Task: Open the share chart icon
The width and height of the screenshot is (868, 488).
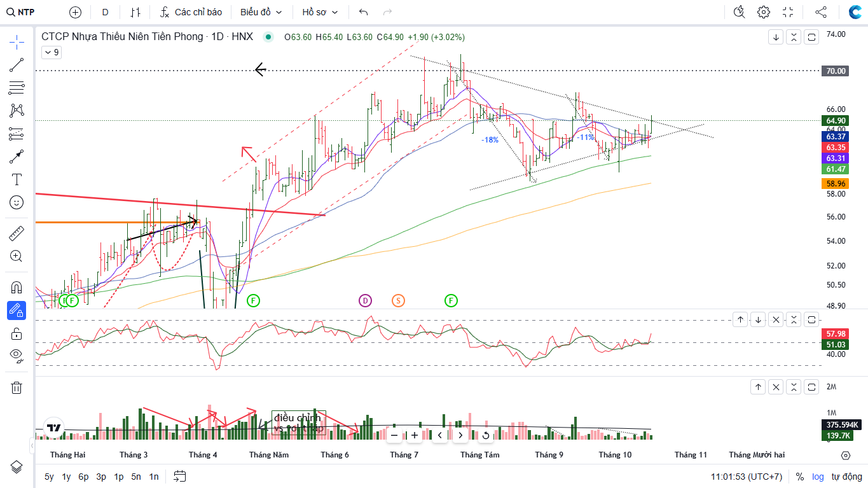Action: click(x=821, y=12)
